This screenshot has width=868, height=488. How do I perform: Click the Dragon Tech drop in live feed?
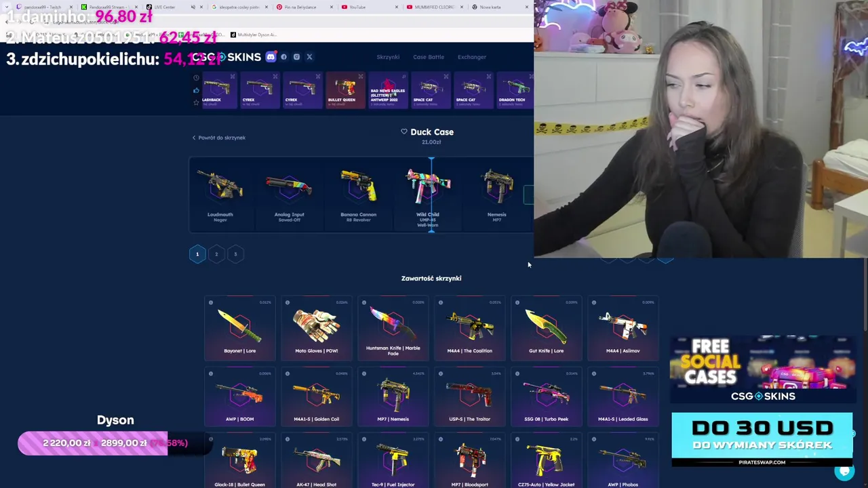click(x=514, y=91)
